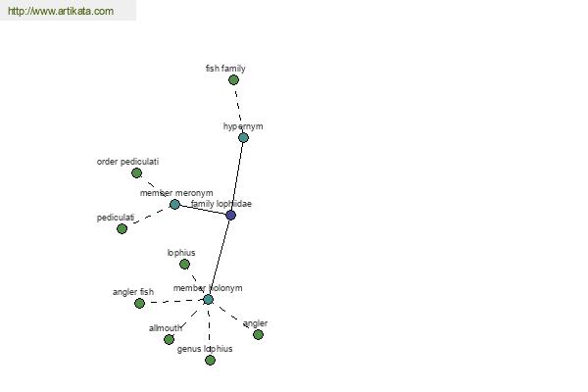Select the angler fish green node
Screen dimensions: 588x392
[x=139, y=304]
